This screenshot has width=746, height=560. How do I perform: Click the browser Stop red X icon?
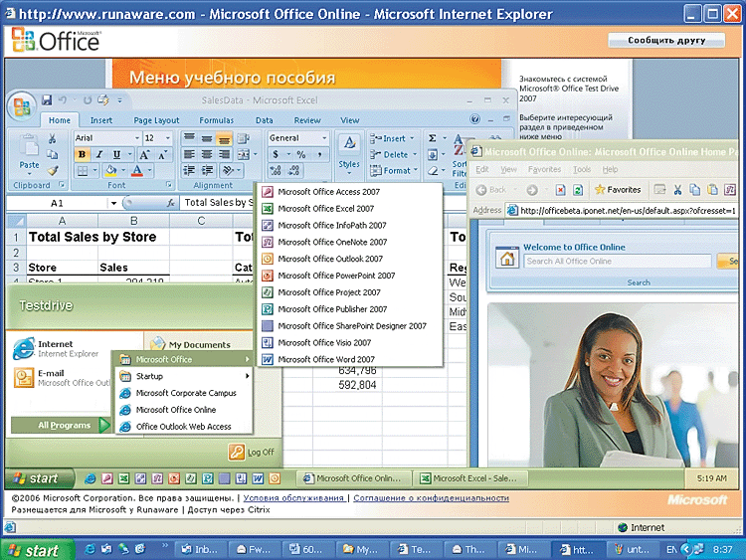pos(560,190)
